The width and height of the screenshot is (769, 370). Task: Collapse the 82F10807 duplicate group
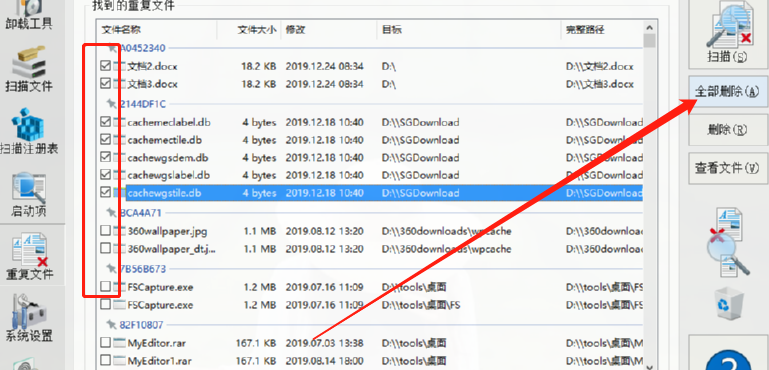(x=111, y=325)
